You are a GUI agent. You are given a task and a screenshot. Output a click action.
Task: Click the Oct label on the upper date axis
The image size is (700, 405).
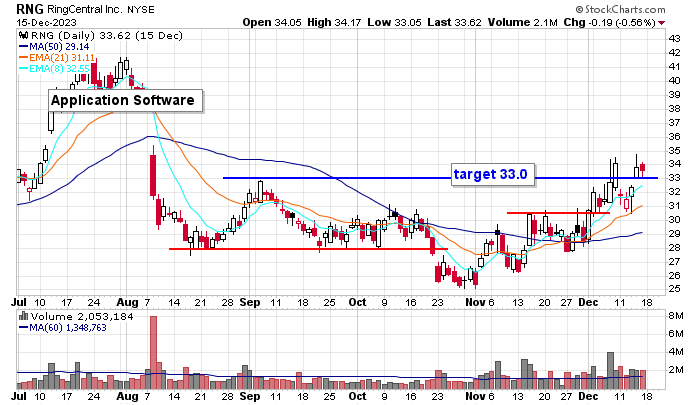tap(357, 302)
